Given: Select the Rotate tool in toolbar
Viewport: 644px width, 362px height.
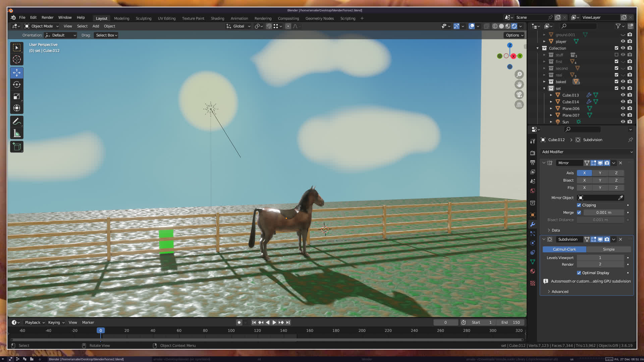Looking at the screenshot, I should tap(17, 84).
